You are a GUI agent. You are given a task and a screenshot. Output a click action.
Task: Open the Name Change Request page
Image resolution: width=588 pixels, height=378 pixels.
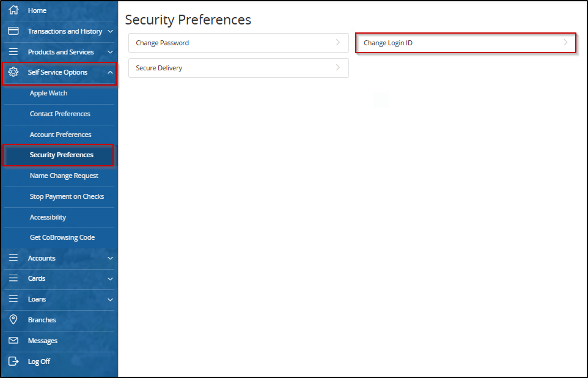point(64,176)
